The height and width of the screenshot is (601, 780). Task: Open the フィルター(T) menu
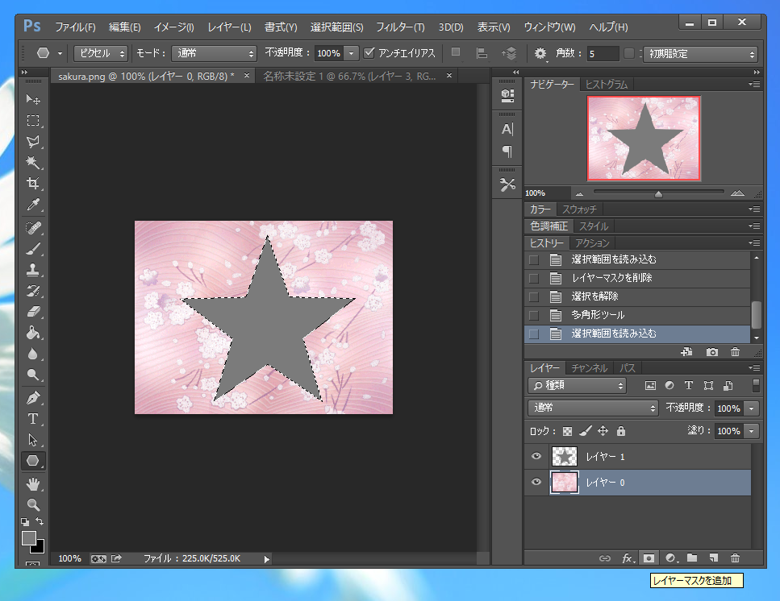tap(400, 27)
